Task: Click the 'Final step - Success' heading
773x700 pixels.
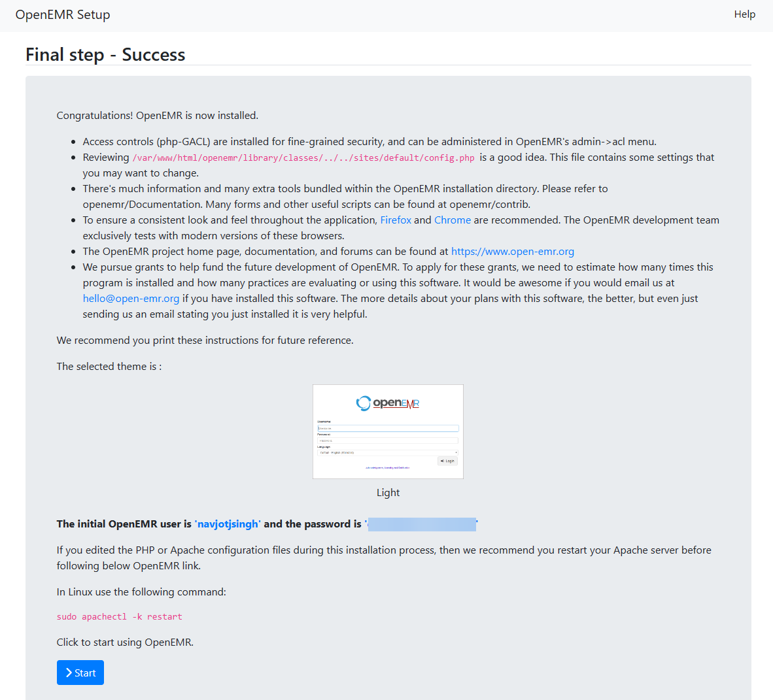Action: [x=105, y=55]
